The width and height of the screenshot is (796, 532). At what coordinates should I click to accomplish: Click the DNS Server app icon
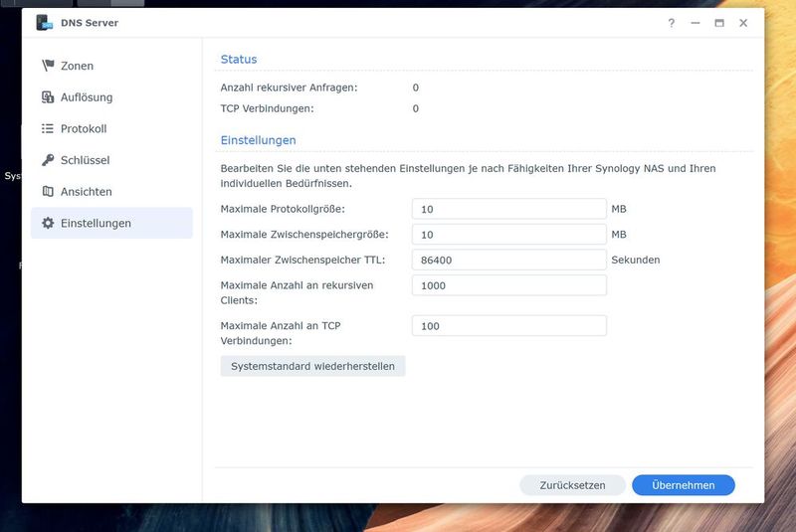click(x=45, y=23)
